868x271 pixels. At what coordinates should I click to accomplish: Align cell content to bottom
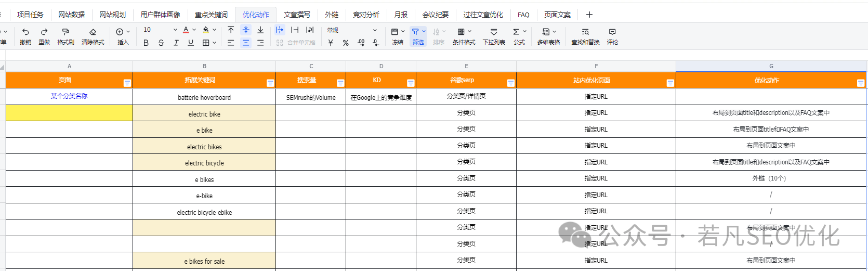coord(260,30)
